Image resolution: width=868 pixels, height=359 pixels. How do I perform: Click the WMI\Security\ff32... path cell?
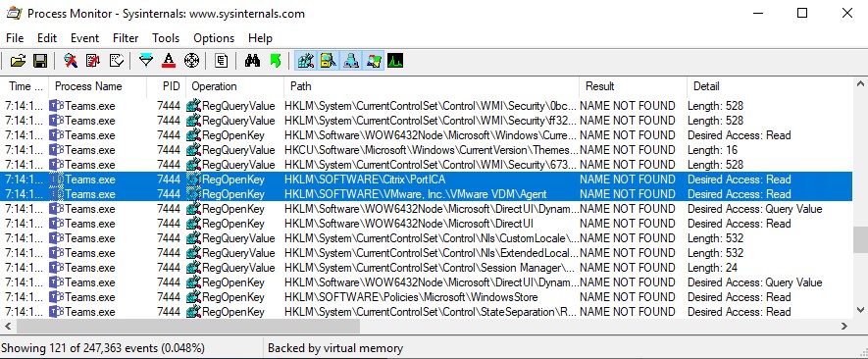coord(431,121)
